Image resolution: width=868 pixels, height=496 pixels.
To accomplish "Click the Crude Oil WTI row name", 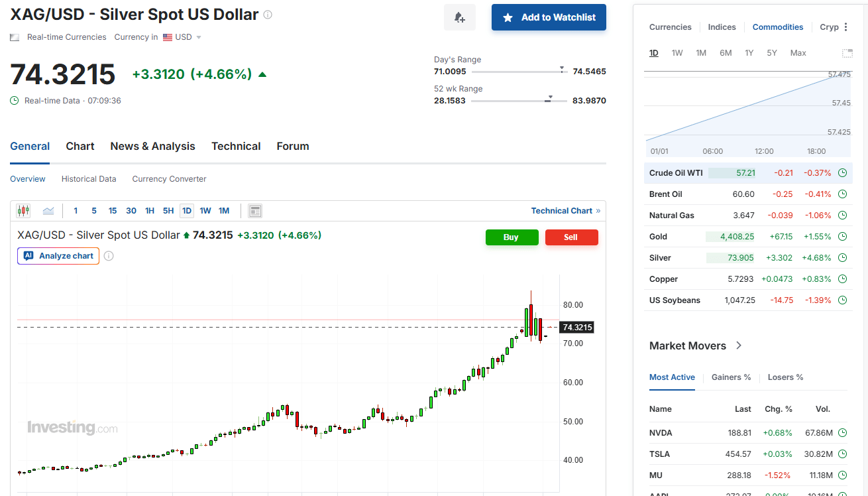I will (676, 173).
